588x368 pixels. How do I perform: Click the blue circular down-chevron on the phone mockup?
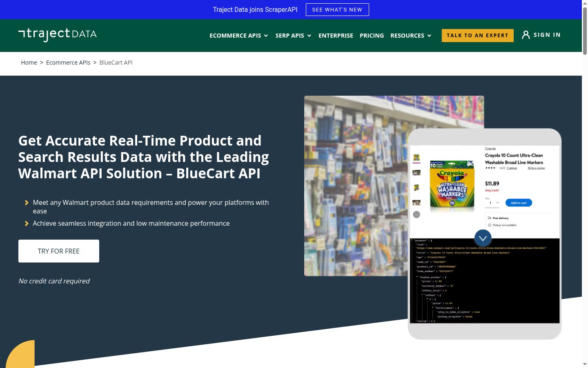(483, 238)
